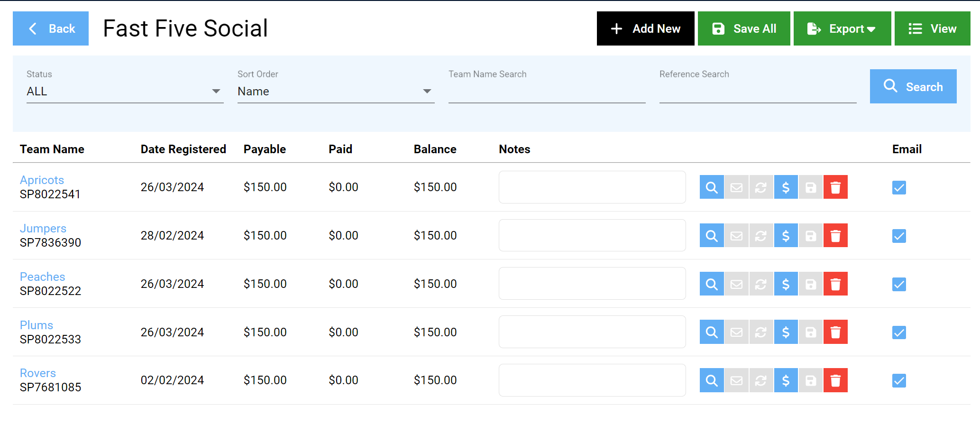Viewport: 980px width, 425px height.
Task: Click the Notes field for Plums
Action: click(592, 332)
